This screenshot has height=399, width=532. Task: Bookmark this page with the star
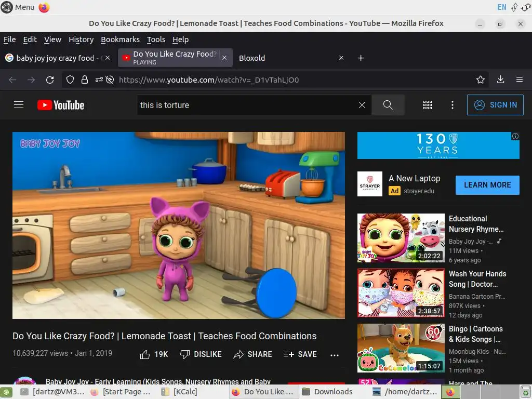pyautogui.click(x=480, y=79)
